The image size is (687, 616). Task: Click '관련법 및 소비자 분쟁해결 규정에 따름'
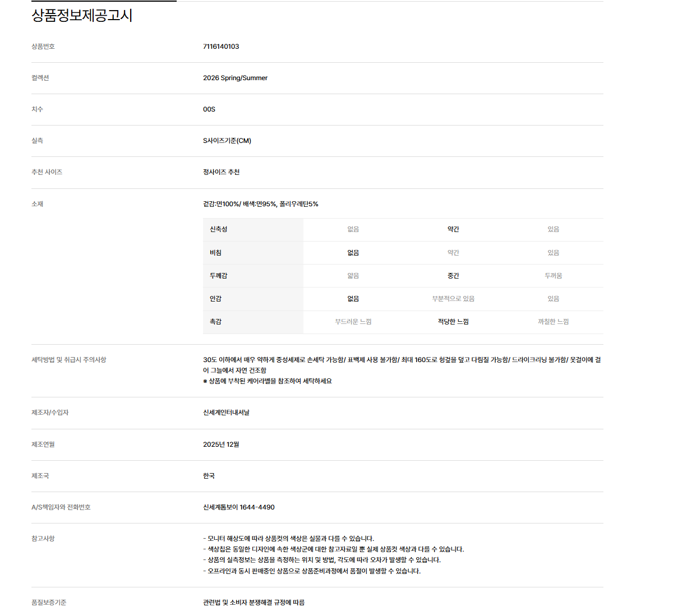pos(253,603)
